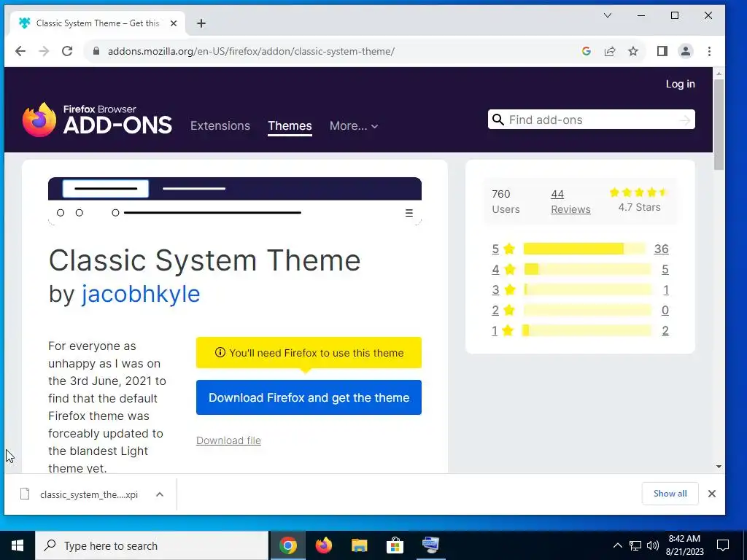Open the computer-monitor app on taskbar
Screen dimensions: 747x560
point(430,545)
